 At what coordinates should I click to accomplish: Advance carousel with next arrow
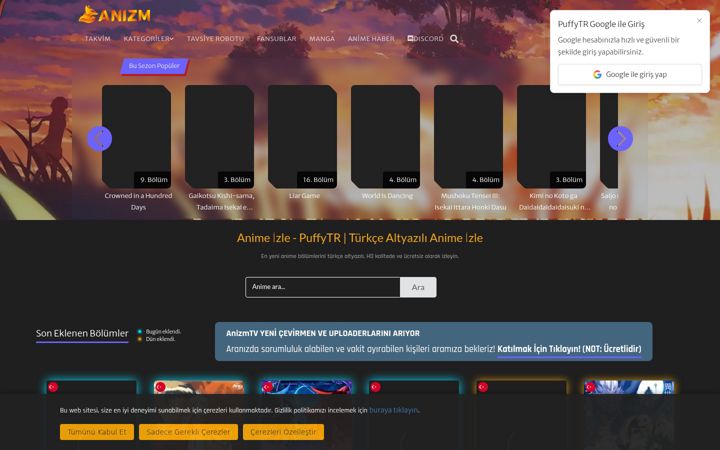tap(620, 138)
